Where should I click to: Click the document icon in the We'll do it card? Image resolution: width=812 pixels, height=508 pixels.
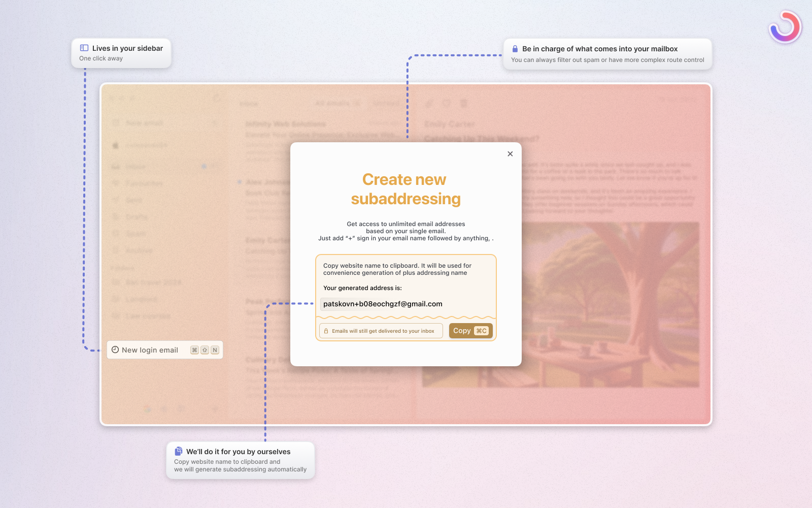(x=179, y=451)
